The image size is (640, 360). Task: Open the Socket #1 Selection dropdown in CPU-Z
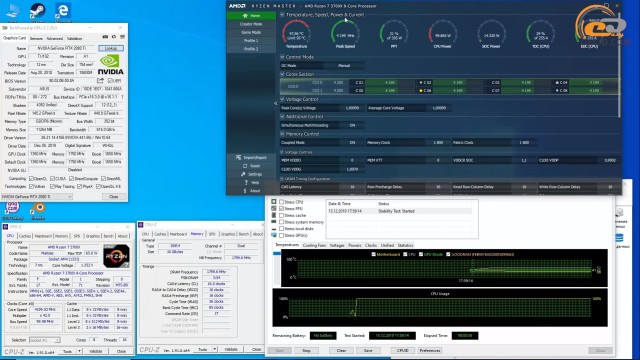44,340
